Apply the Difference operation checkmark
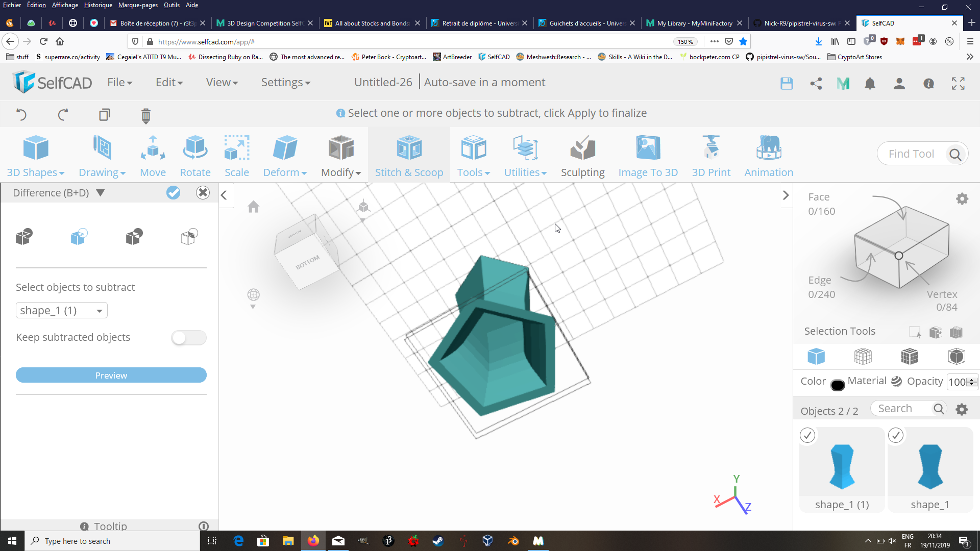Viewport: 980px width, 551px height. pos(174,192)
